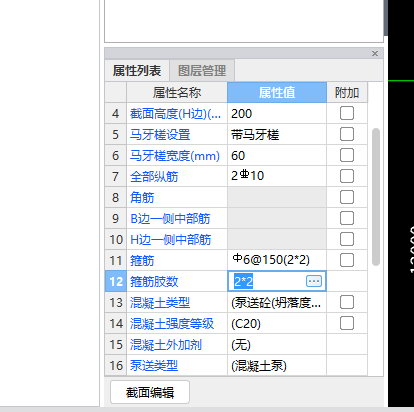414x412 pixels.
Task: Tick the 附加 checkbox for 全部纵筋 row
Action: point(347,176)
